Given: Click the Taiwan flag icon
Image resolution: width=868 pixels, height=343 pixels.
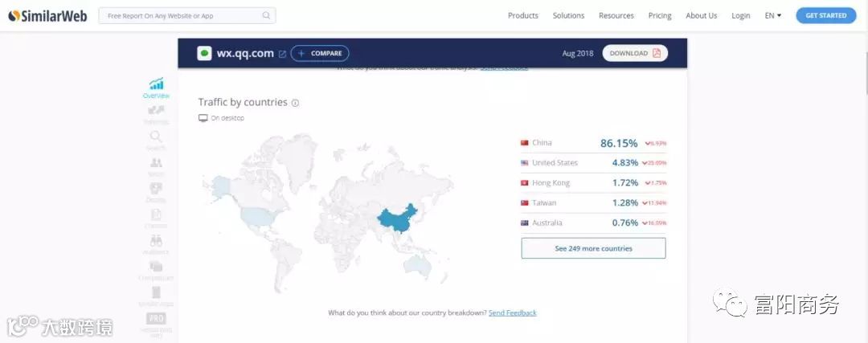Looking at the screenshot, I should click(524, 202).
